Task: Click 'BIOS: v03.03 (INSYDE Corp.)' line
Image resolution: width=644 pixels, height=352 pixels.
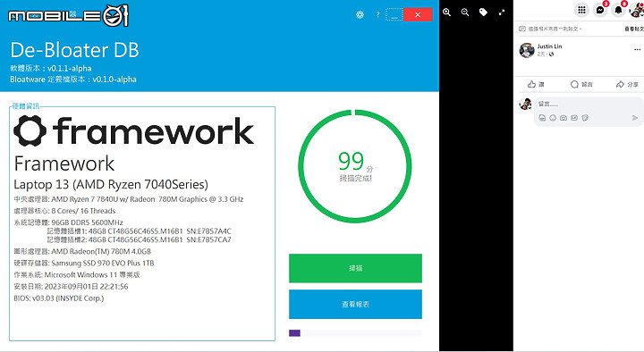Action: pos(59,298)
